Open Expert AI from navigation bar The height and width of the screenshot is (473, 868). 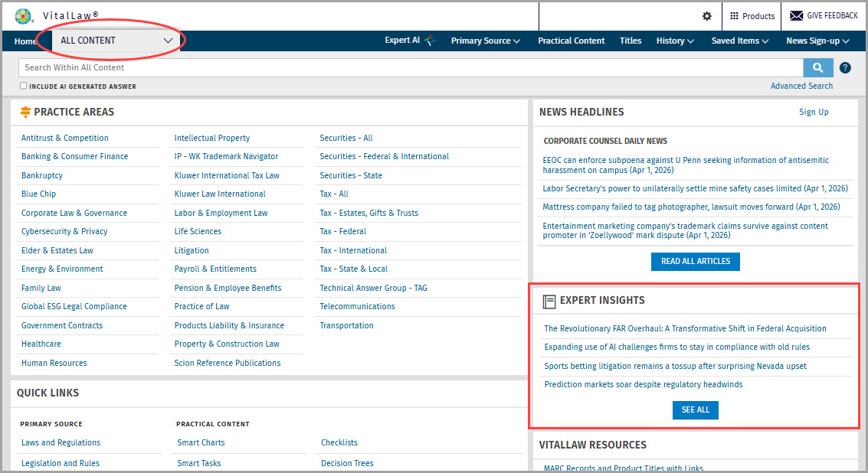[x=402, y=40]
